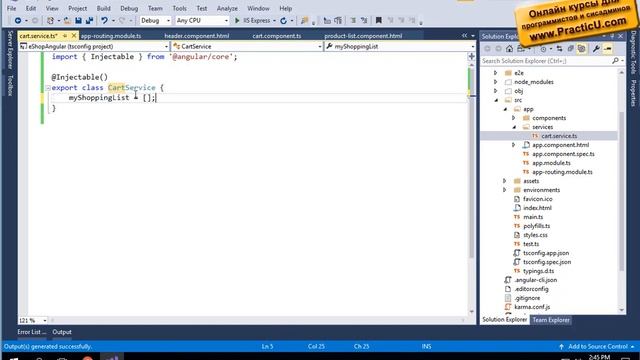Expand the e2e folder

(496, 73)
